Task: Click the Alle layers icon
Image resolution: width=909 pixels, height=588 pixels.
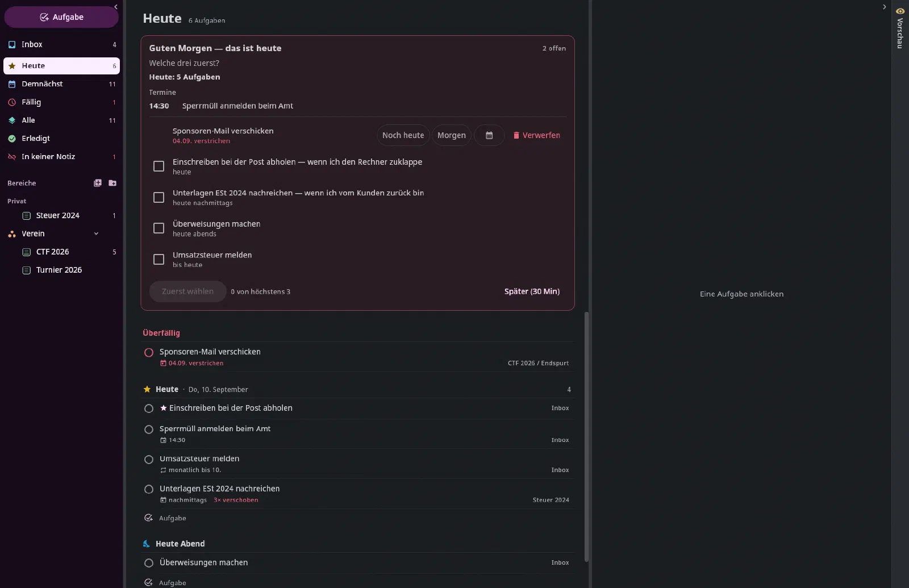Action: (x=12, y=120)
